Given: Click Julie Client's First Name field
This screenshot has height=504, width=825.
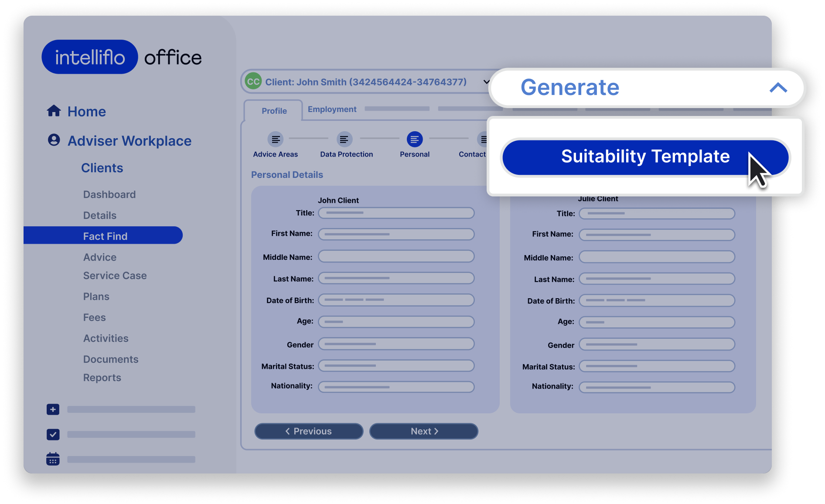Looking at the screenshot, I should pos(657,235).
